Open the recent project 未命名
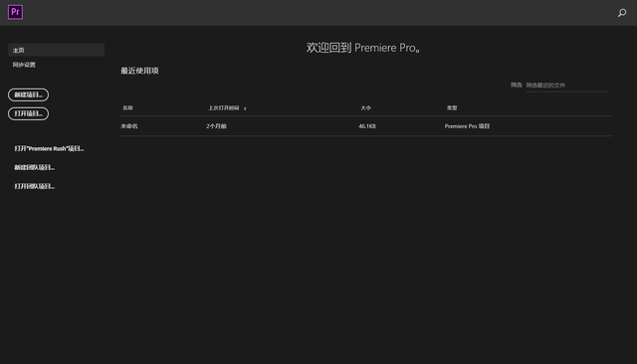637x364 pixels. click(129, 126)
